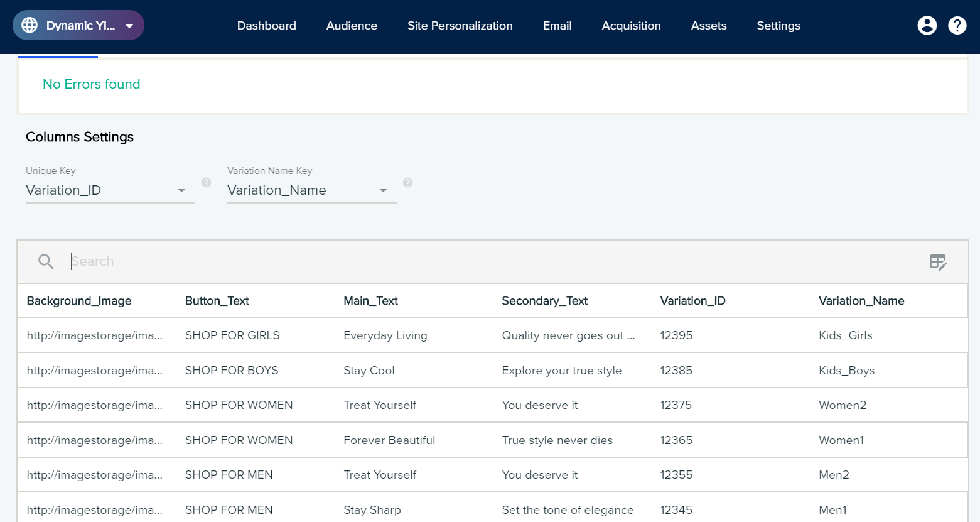Open the Unique Key Variation_ID dropdown
The width and height of the screenshot is (980, 522).
pos(110,190)
